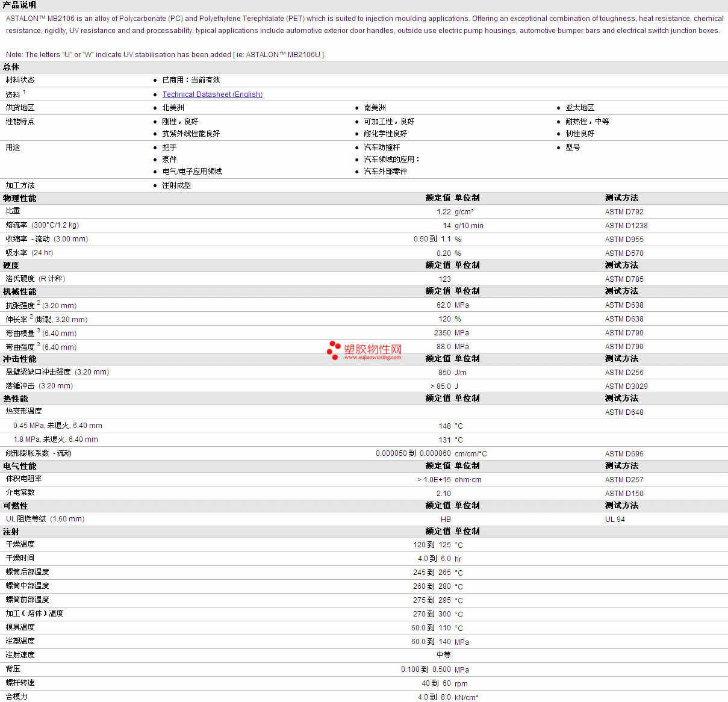Open the Technical Datasheet (English) link
Viewport: 728px width, 702px height.
pos(212,95)
